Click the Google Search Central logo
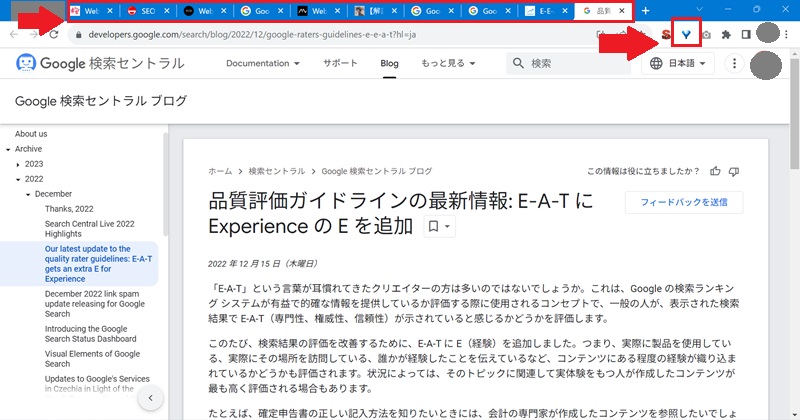 click(x=100, y=63)
